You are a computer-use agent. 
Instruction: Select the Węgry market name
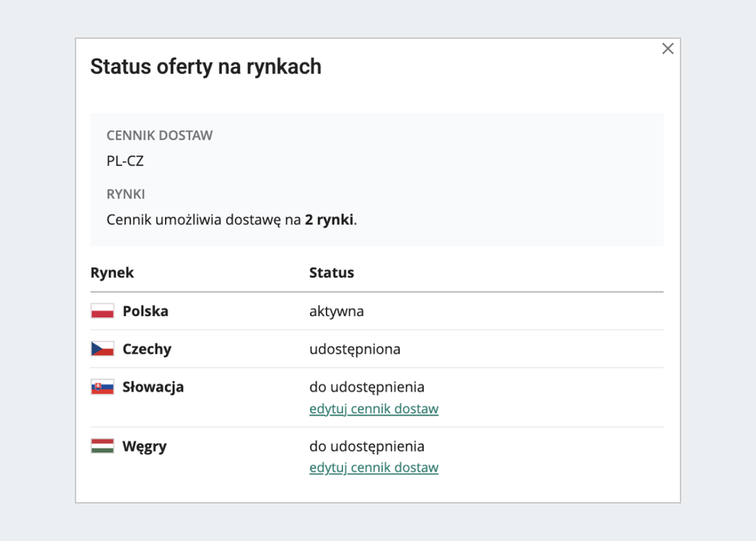click(145, 446)
